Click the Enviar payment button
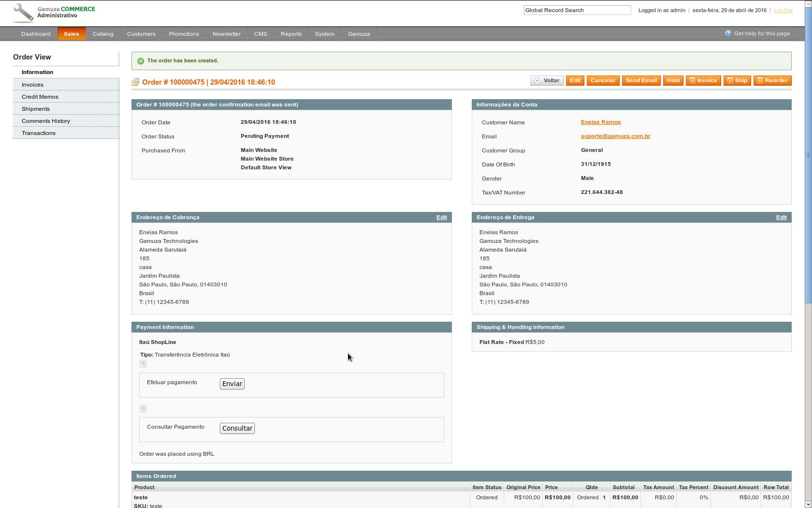 [x=232, y=384]
